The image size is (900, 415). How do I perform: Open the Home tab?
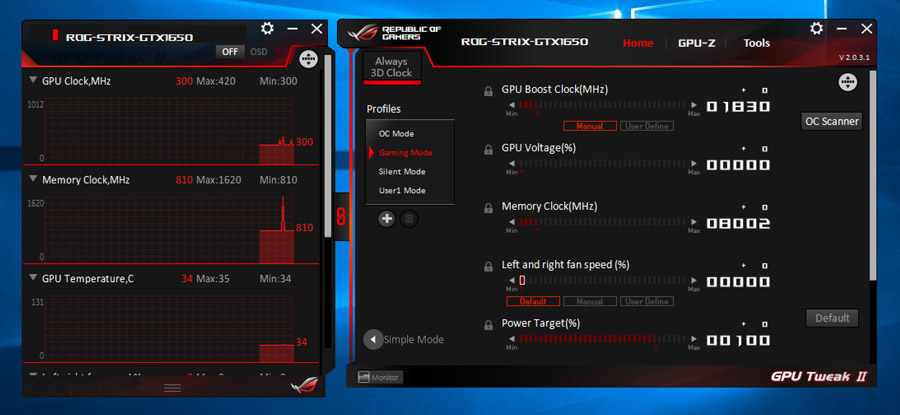(x=638, y=43)
